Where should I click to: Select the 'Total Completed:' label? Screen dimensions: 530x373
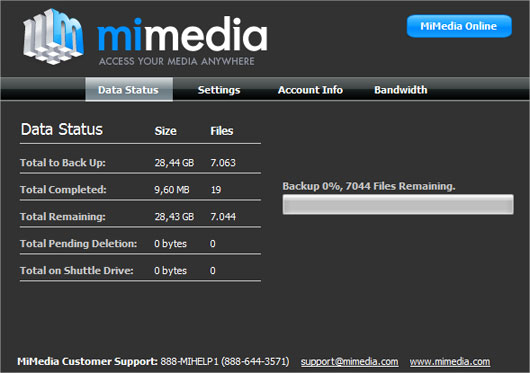[x=63, y=190]
